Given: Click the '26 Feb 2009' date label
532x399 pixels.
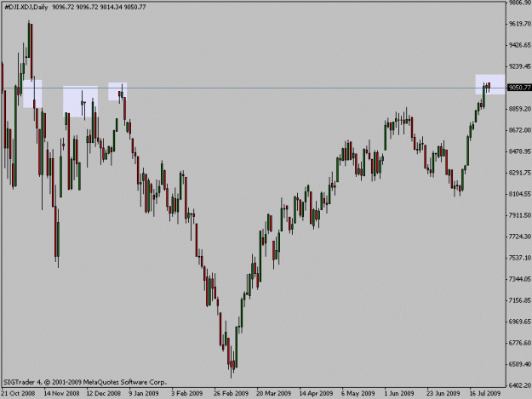Looking at the screenshot, I should click(x=231, y=394).
